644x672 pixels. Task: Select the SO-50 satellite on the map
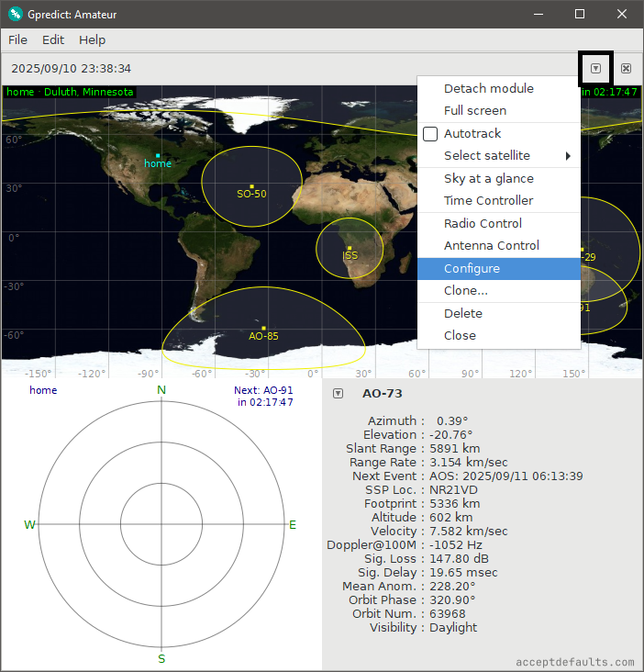pos(251,186)
